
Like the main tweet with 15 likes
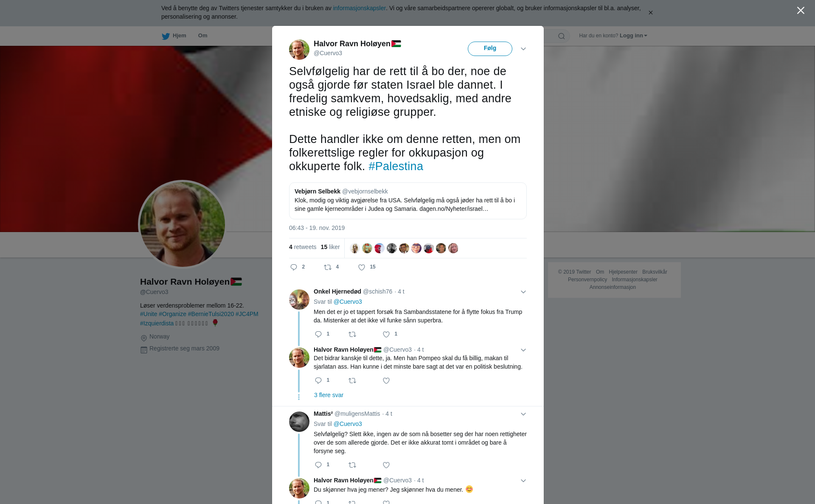click(x=362, y=267)
